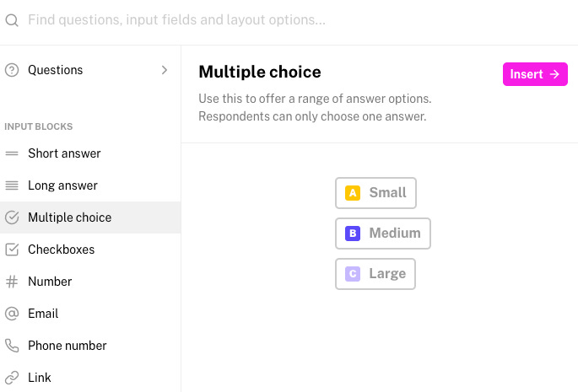The height and width of the screenshot is (392, 578).
Task: Click the Number hash icon
Action: tap(12, 282)
